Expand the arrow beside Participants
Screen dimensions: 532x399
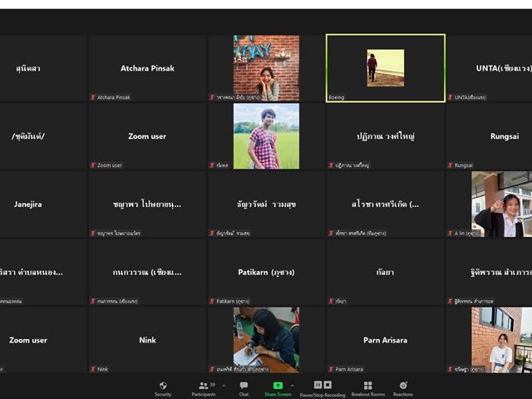224,386
